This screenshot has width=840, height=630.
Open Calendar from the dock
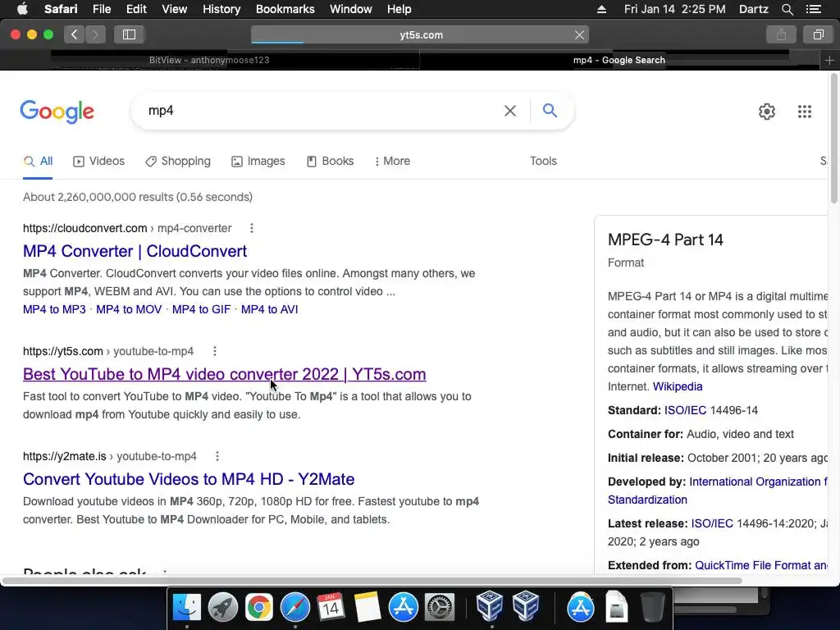click(331, 607)
